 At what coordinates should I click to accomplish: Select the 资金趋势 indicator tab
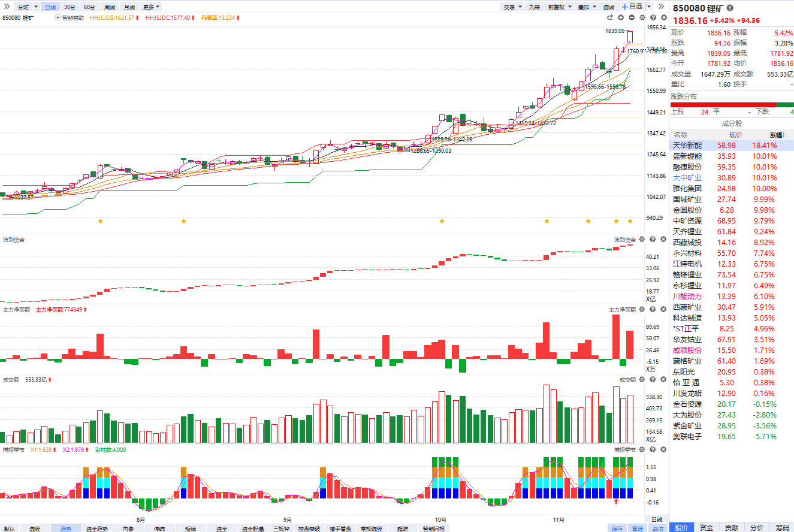[96, 528]
